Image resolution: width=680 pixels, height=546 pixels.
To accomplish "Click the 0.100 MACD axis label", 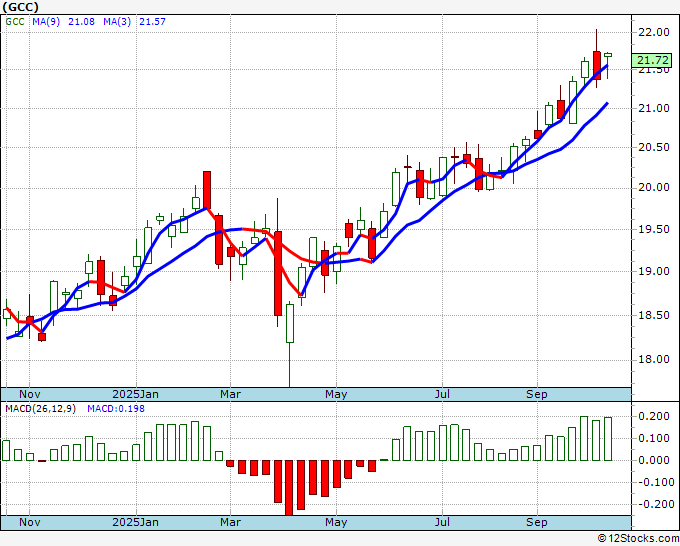I will pyautogui.click(x=654, y=438).
